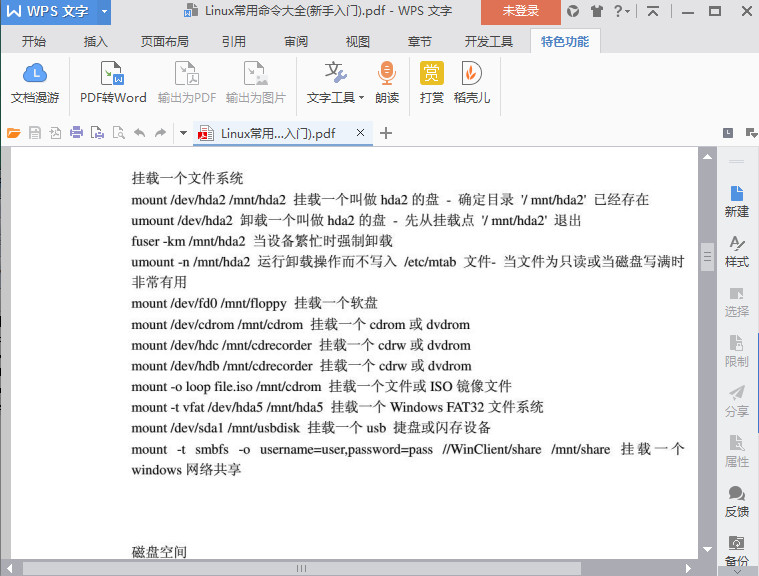The width and height of the screenshot is (759, 576).
Task: Click the globe icon in title bar
Action: tap(573, 11)
